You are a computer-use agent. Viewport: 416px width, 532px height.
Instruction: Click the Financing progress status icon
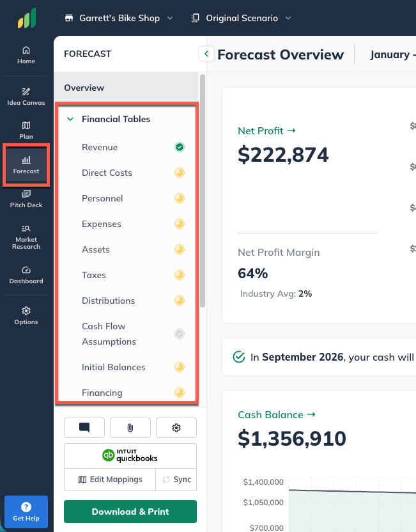pyautogui.click(x=180, y=393)
